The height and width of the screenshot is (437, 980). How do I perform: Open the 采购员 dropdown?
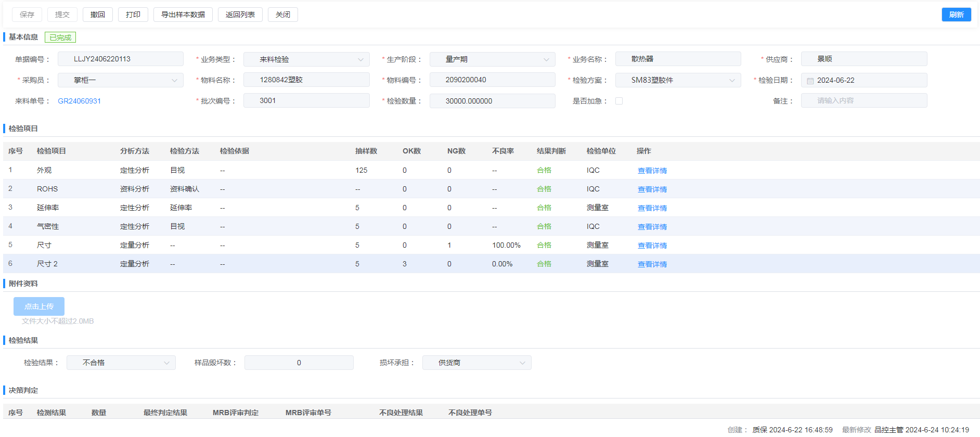(120, 80)
